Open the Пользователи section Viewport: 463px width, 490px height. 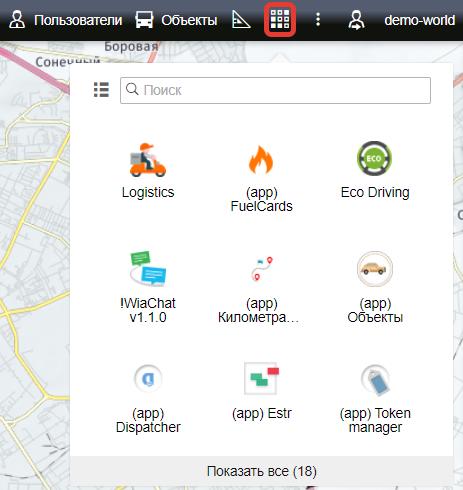[66, 20]
